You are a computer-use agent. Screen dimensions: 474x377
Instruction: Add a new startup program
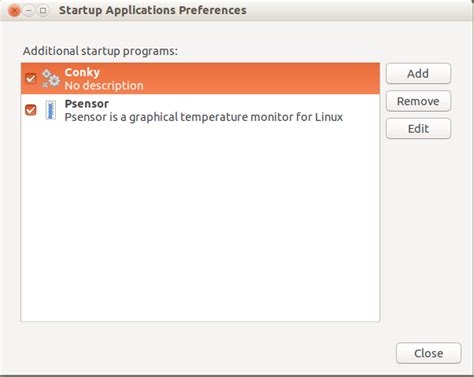pyautogui.click(x=418, y=73)
